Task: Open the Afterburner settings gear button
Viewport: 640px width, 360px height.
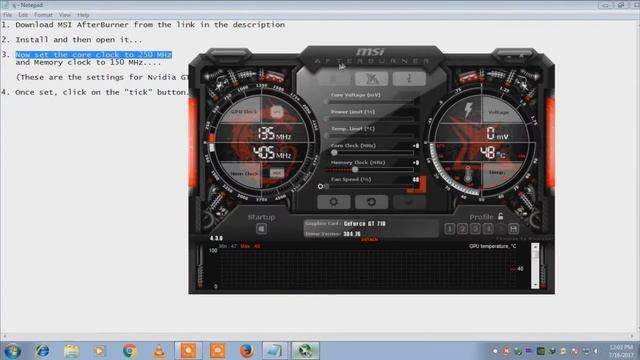Action: pyautogui.click(x=333, y=202)
